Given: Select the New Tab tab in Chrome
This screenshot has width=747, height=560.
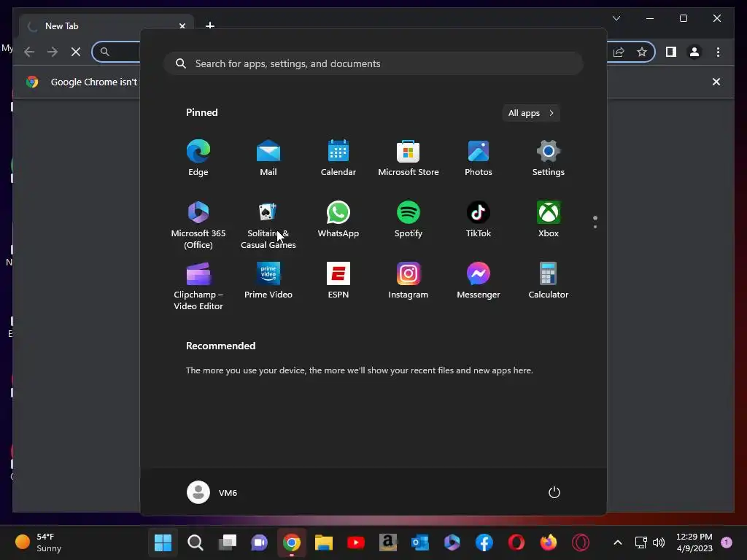Looking at the screenshot, I should point(107,26).
